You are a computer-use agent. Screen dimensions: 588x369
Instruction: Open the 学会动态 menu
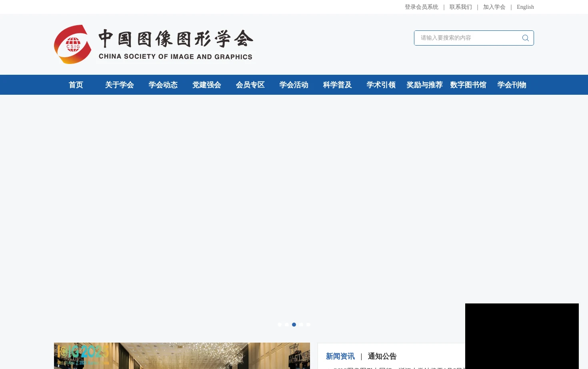[x=163, y=85]
